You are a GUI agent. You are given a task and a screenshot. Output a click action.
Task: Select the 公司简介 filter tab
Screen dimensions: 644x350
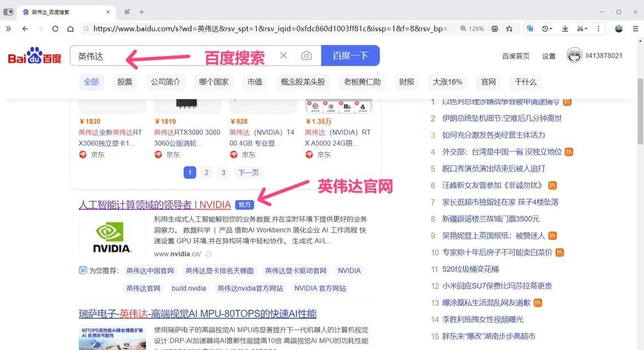point(166,81)
